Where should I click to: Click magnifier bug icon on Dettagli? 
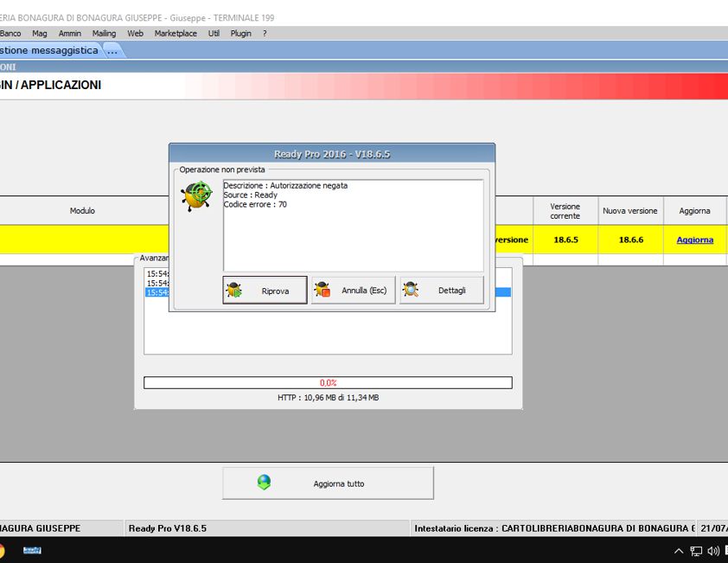point(411,290)
